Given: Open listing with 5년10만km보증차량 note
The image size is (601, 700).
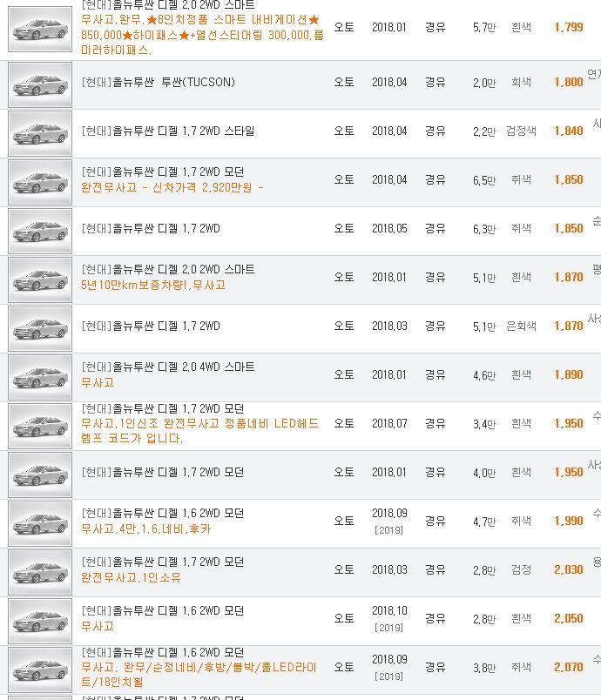Looking at the screenshot, I should pos(153,285).
